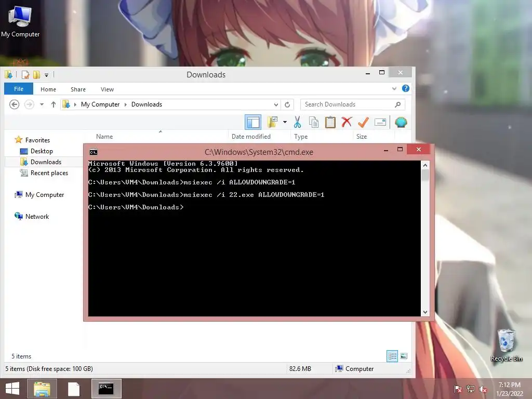532x399 pixels.
Task: Click the Command Prompt taskbar button
Action: 106,389
